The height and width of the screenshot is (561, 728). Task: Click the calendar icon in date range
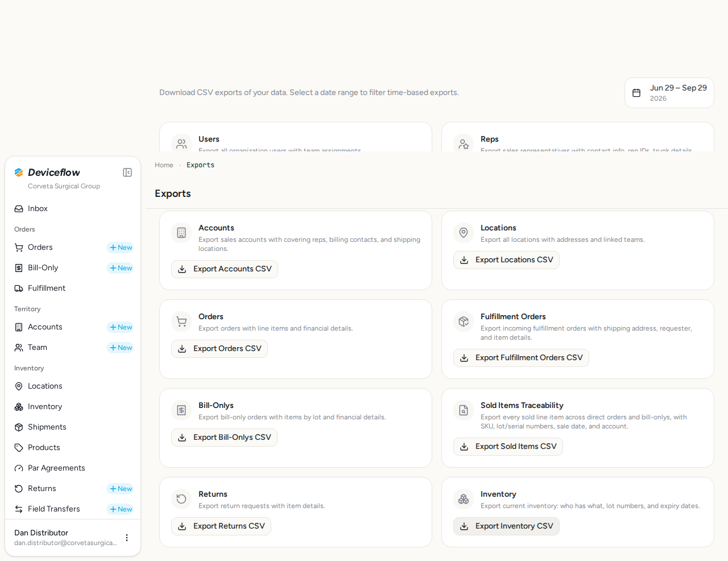pos(636,93)
